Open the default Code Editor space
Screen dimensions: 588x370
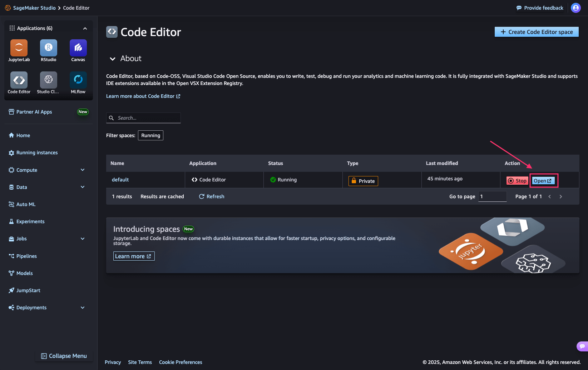(x=543, y=181)
